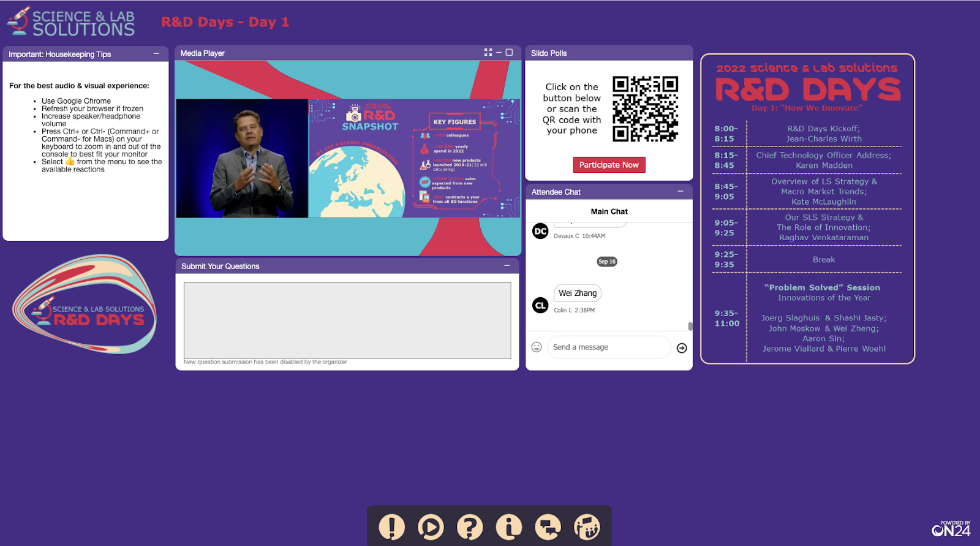Click the CL avatar of Colin L
This screenshot has width=980, height=546.
pyautogui.click(x=540, y=305)
